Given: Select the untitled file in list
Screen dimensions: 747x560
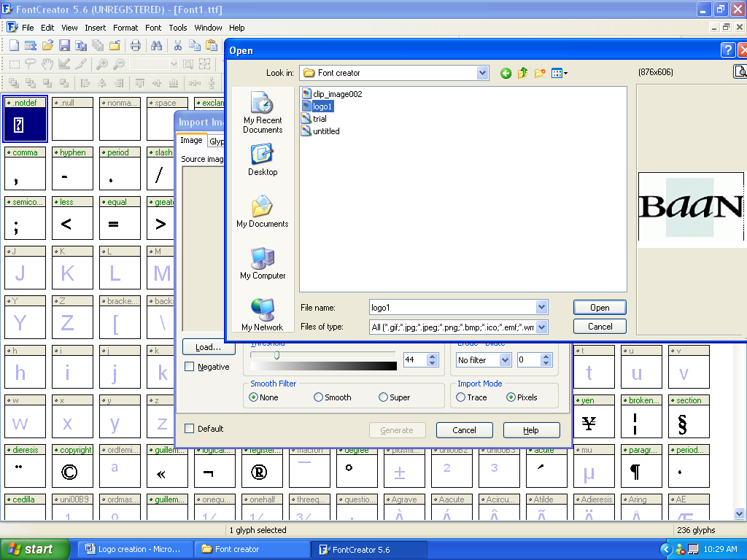Looking at the screenshot, I should [x=321, y=131].
